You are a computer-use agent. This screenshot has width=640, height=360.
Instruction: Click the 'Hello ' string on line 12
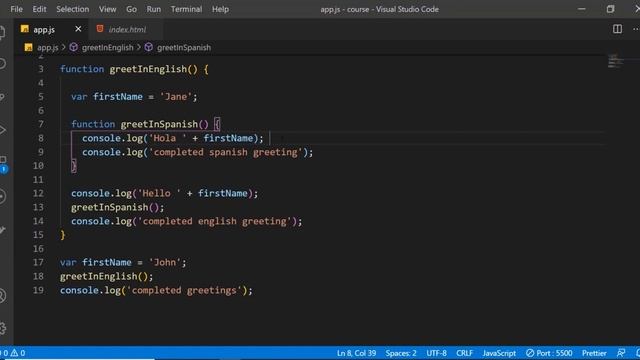coord(159,193)
